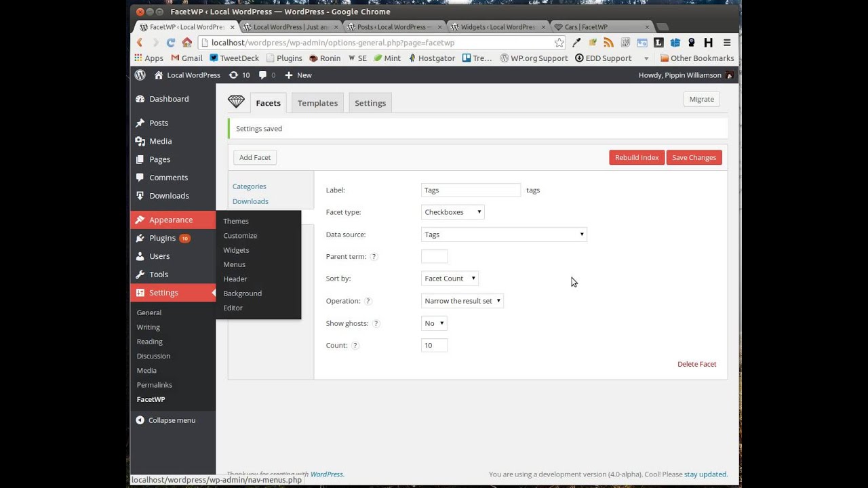Click the RSS feed extension icon
The width and height of the screenshot is (868, 488).
coord(608,42)
